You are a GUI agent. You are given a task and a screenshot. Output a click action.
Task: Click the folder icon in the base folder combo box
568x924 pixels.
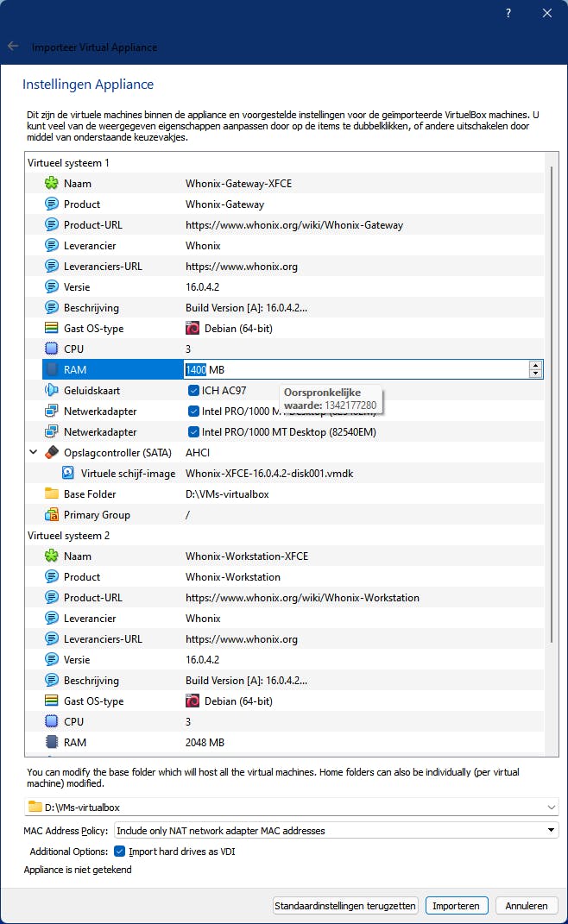pyautogui.click(x=35, y=807)
